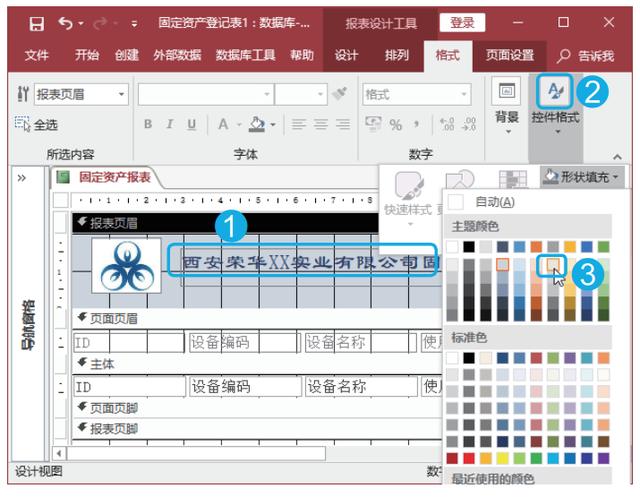Save the database with the floppy disk icon

37,23
